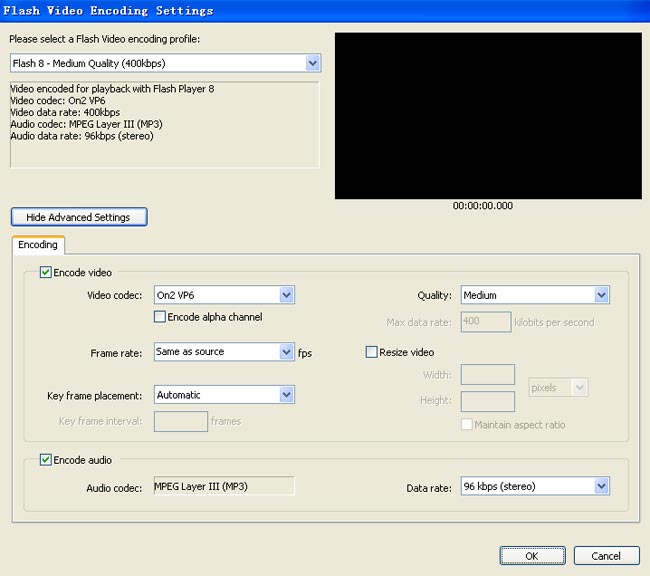Click 'Audio codec: MPEG Layer III (MP3)' line
Image resolution: width=650 pixels, height=576 pixels.
[86, 124]
